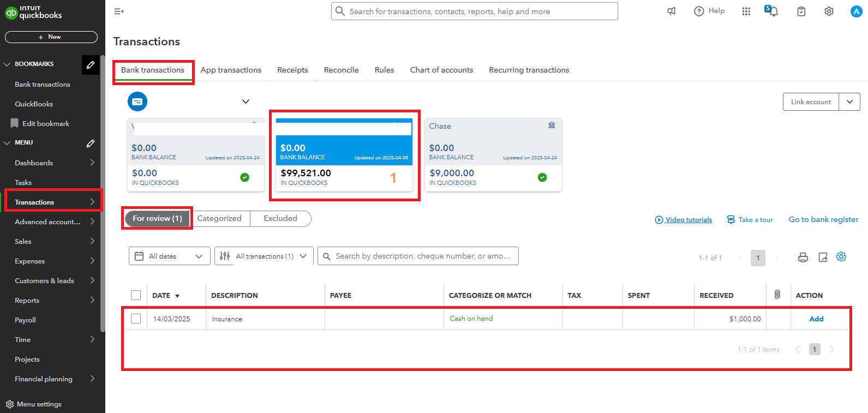Screen dimensions: 868x413
Task: Switch to the Reconcile tab
Action: (x=341, y=70)
